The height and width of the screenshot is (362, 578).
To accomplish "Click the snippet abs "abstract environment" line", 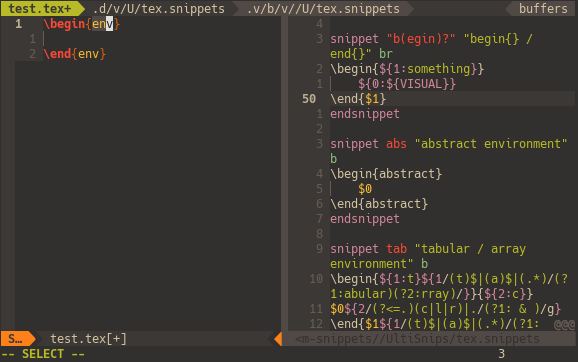I will (x=449, y=144).
